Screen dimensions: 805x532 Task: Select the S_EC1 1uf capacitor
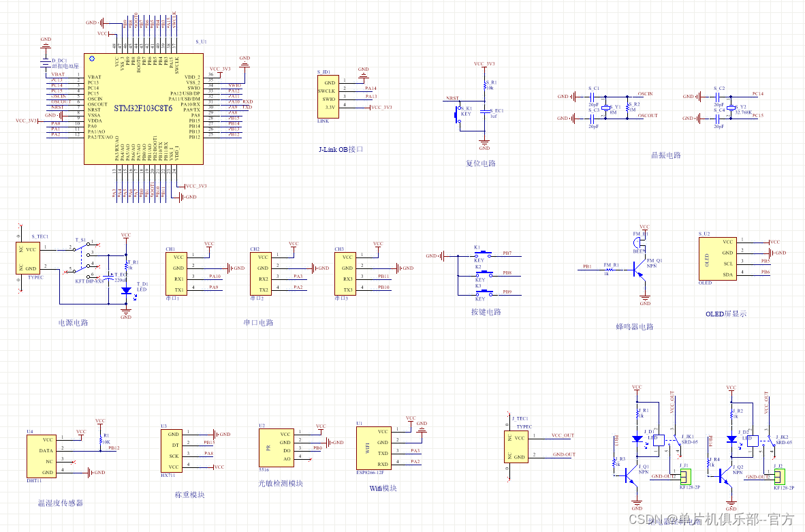click(484, 111)
